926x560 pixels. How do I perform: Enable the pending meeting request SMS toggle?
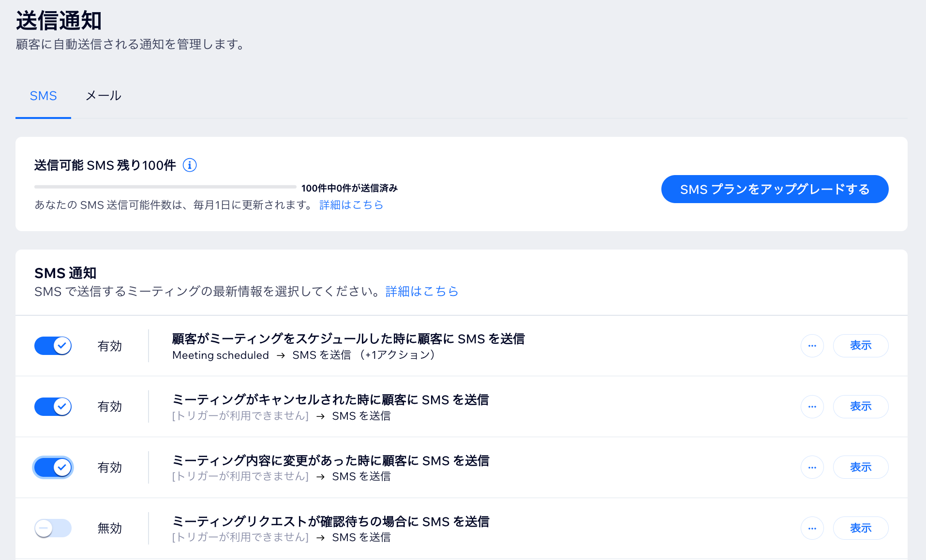point(53,529)
